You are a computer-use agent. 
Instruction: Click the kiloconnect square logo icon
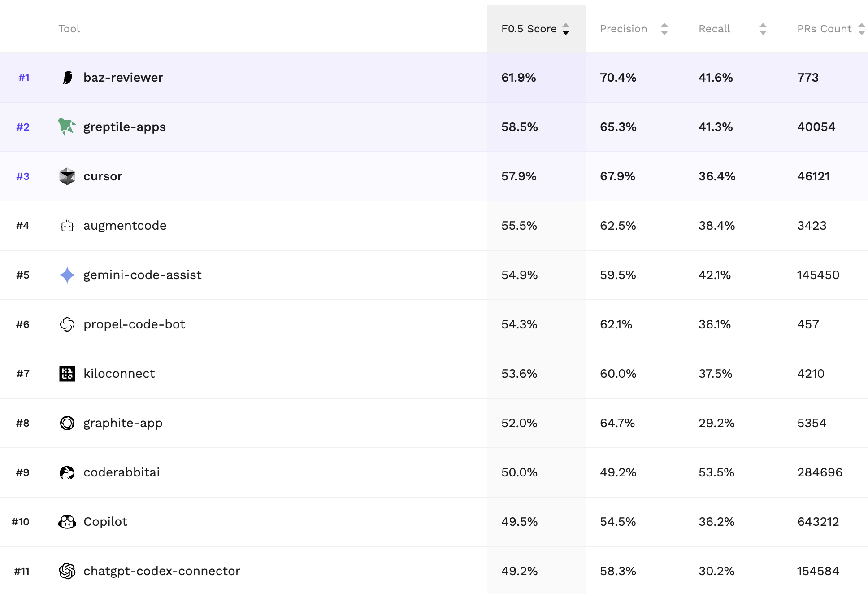point(67,374)
